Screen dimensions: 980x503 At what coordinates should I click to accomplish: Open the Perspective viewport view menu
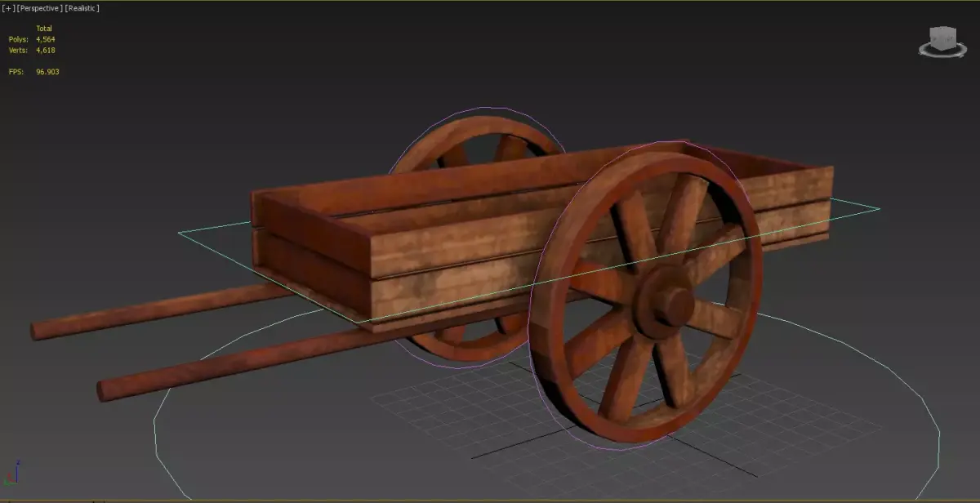pyautogui.click(x=40, y=8)
